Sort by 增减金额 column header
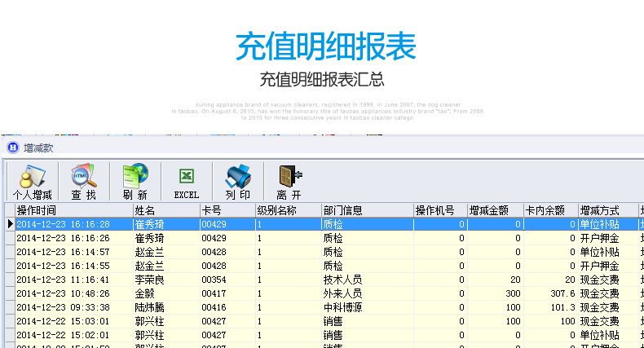The width and height of the screenshot is (644, 348). tap(494, 210)
